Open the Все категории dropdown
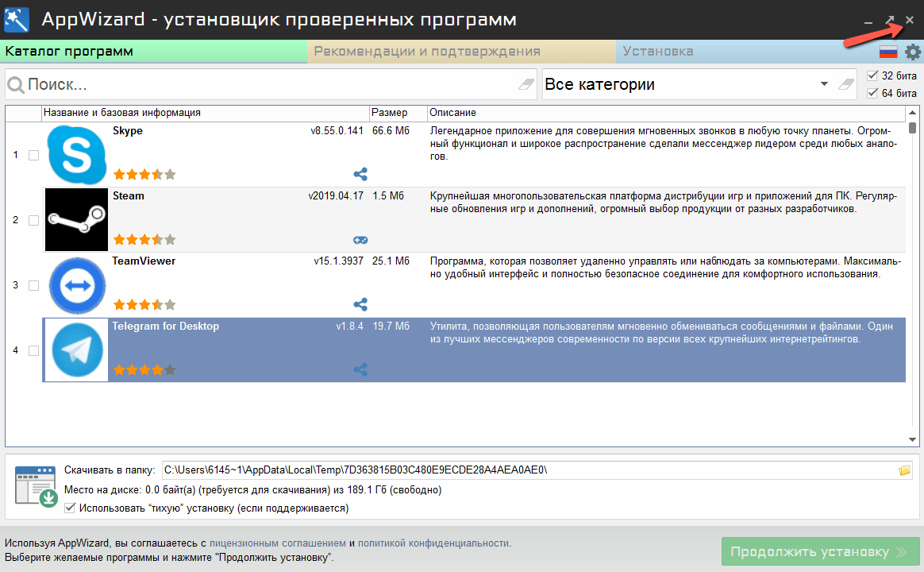The width and height of the screenshot is (924, 572). point(824,84)
